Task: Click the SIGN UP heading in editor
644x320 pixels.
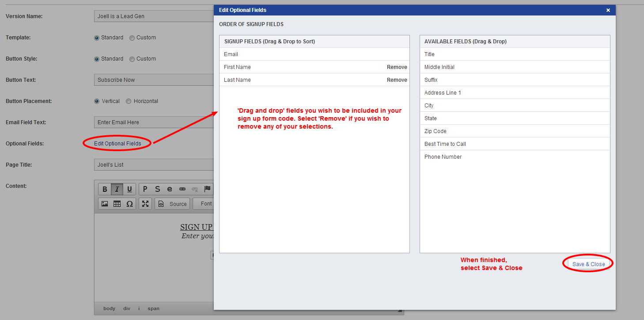Action: (197, 227)
